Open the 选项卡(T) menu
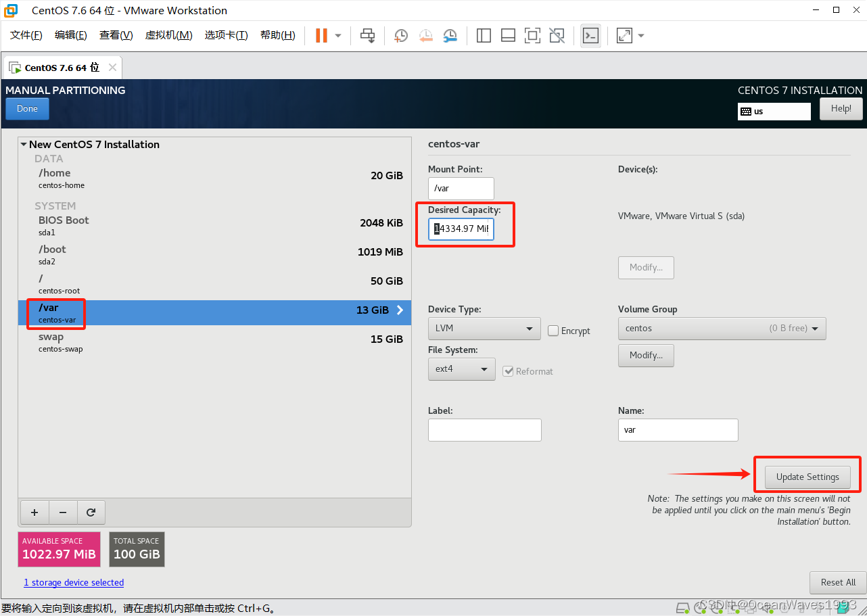This screenshot has height=616, width=867. pyautogui.click(x=226, y=35)
